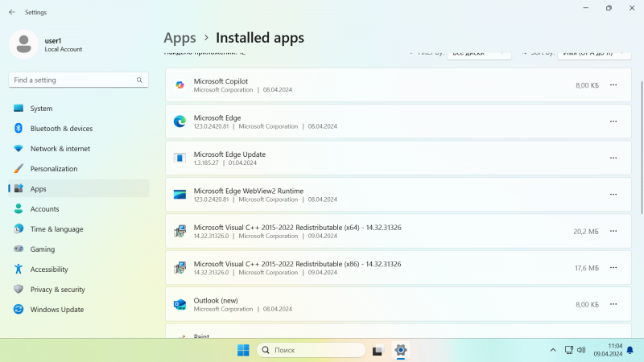This screenshot has width=644, height=362.
Task: Click the Settings gear in the taskbar
Action: point(400,350)
